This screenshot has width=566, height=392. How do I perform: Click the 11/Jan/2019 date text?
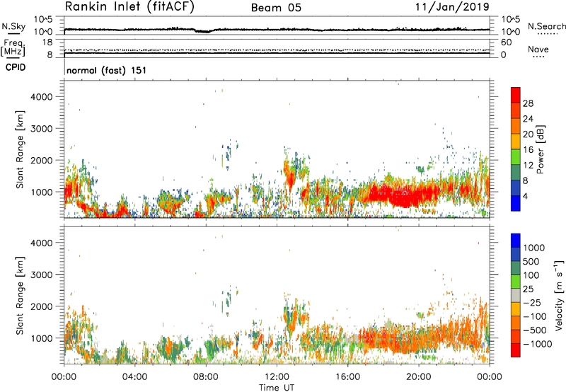point(452,7)
